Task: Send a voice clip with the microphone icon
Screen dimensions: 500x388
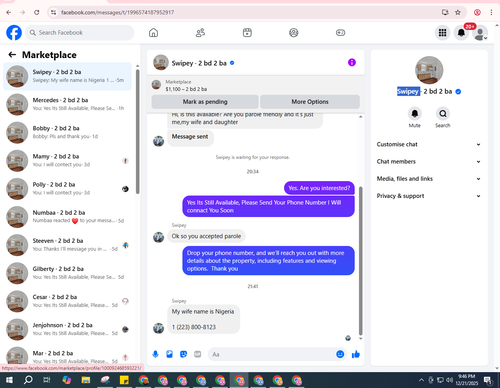Action: [155, 354]
